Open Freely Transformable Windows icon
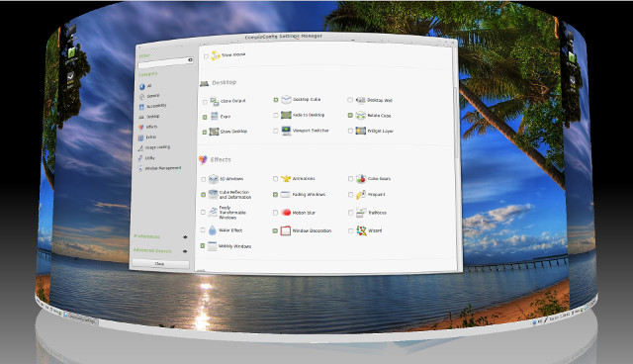 coord(213,213)
